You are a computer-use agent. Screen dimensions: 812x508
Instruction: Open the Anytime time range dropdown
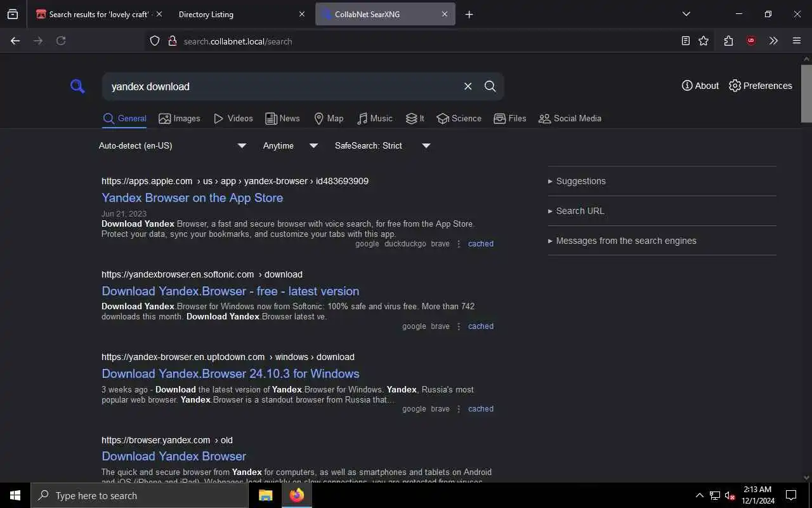[291, 146]
